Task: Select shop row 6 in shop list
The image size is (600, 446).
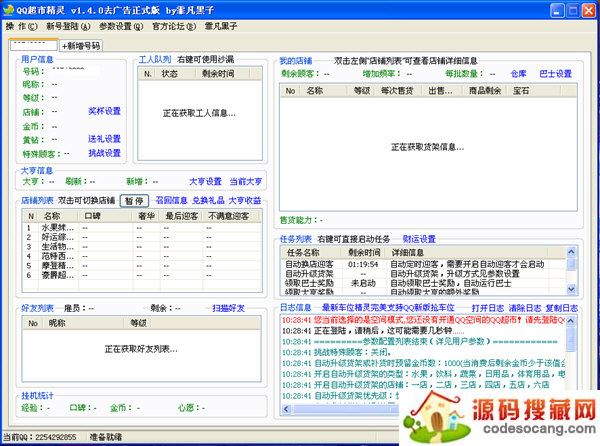Action: 142,275
